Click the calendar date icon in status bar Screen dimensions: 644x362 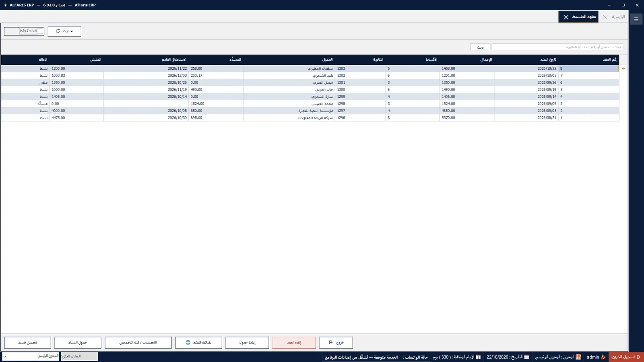[x=526, y=357]
